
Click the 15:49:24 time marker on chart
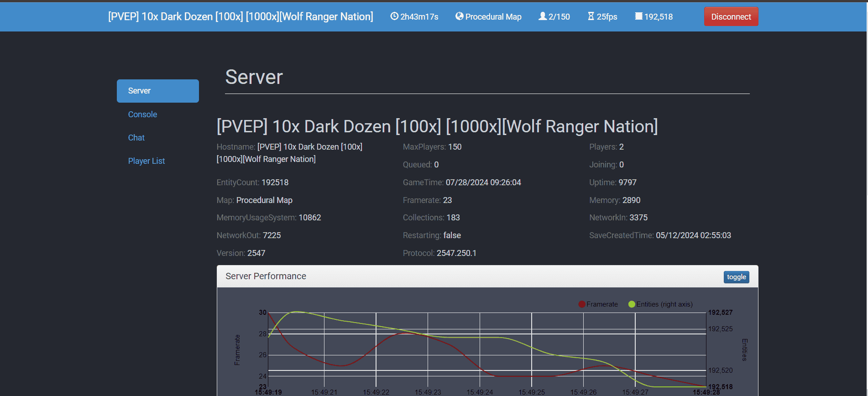coord(480,392)
